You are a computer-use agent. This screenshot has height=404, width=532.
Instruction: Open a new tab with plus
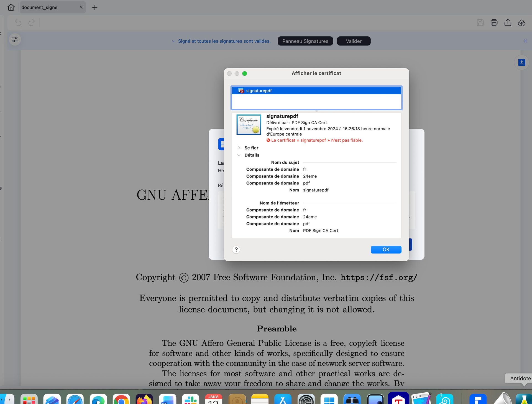[95, 7]
